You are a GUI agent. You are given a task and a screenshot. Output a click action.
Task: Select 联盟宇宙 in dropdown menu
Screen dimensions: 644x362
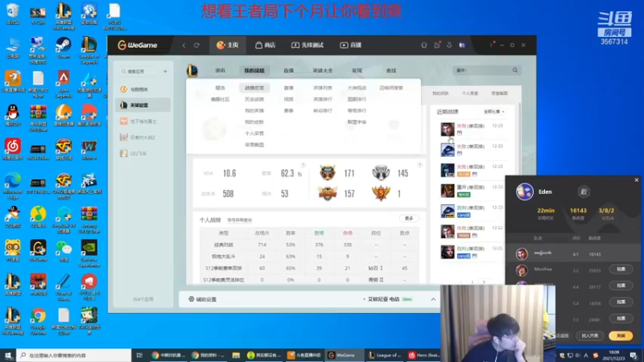357,122
